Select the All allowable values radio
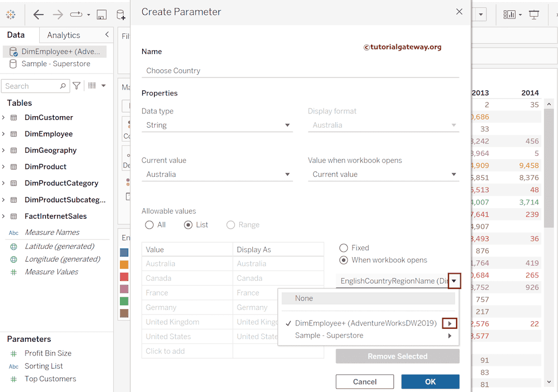Viewport: 558px width, 392px height. coord(149,225)
